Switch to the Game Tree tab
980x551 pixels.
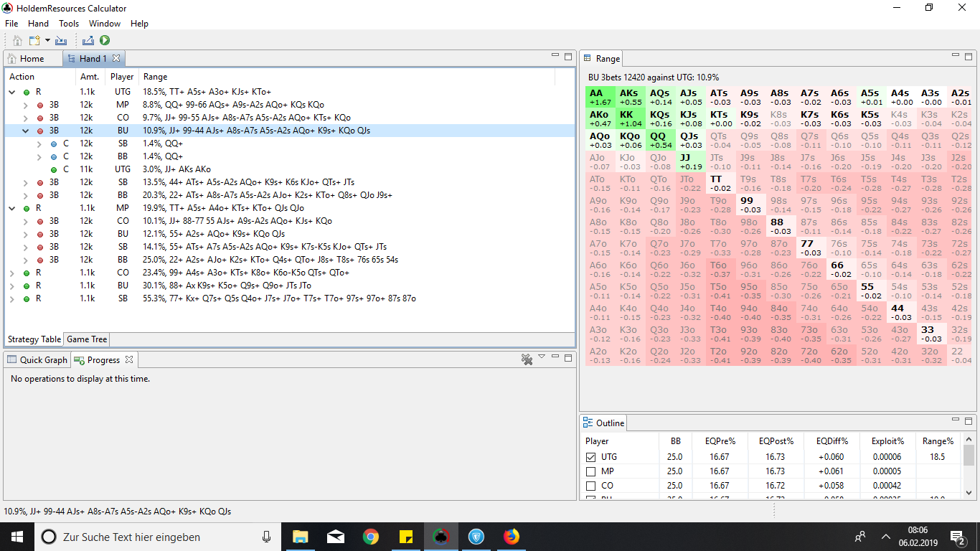[87, 339]
